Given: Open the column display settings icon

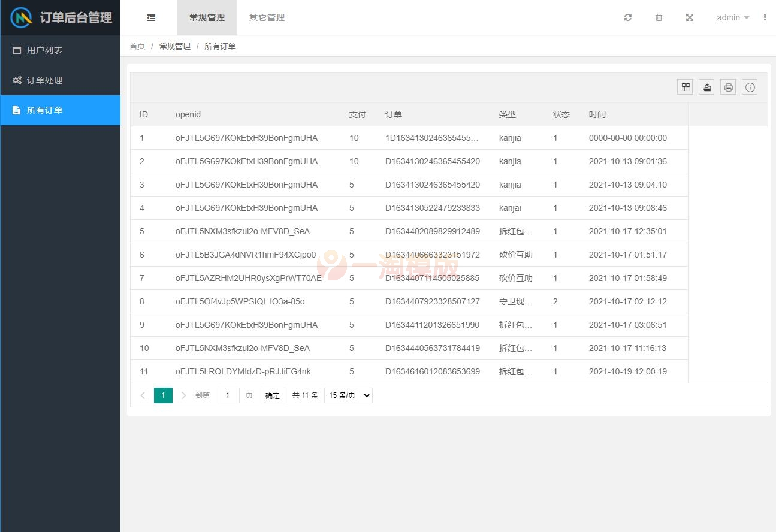Looking at the screenshot, I should (x=685, y=87).
